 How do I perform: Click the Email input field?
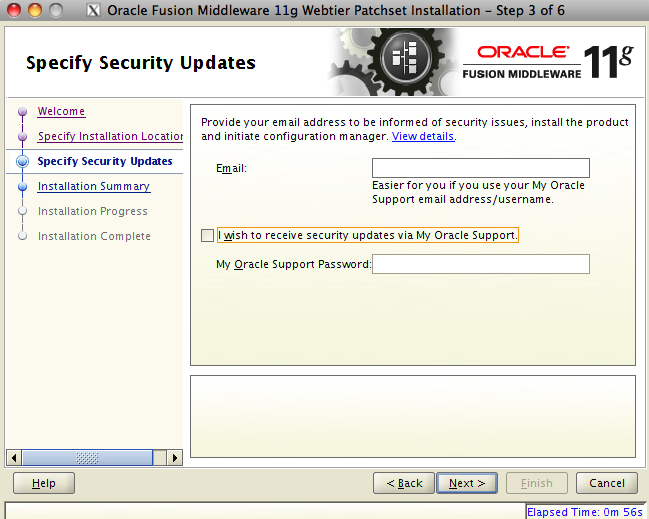[x=480, y=168]
